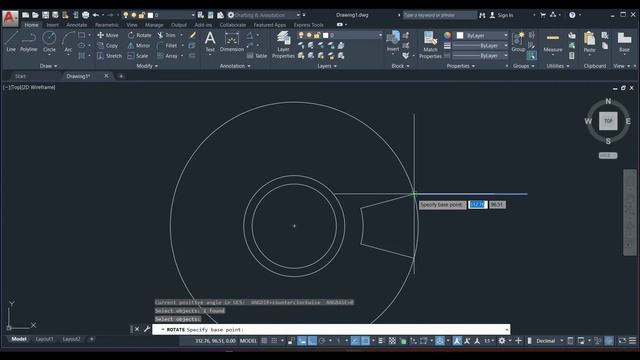The width and height of the screenshot is (640, 360).
Task: Select the Text annotation tool
Action: [x=210, y=42]
